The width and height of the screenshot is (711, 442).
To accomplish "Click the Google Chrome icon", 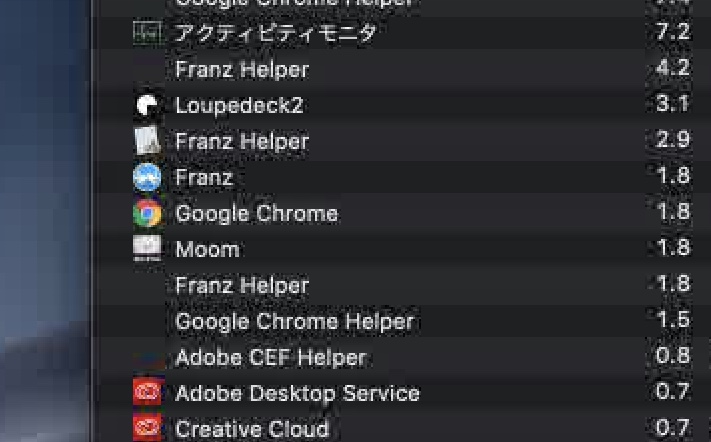I will 147,213.
